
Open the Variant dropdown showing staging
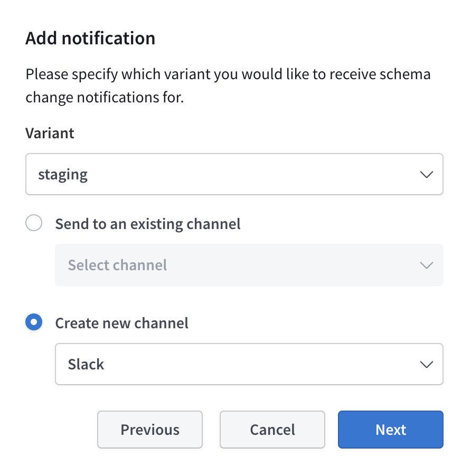[234, 174]
